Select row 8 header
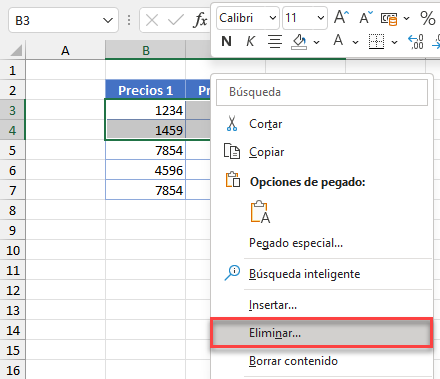The width and height of the screenshot is (440, 379). 13,210
